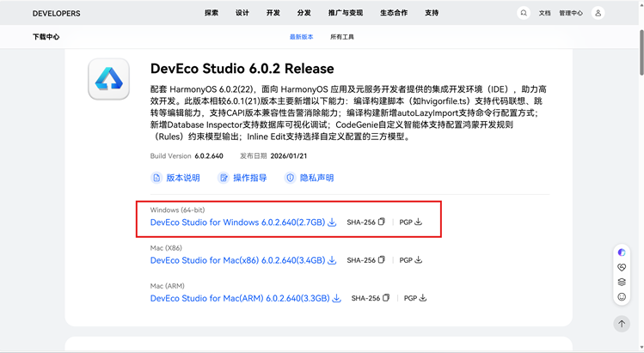The width and height of the screenshot is (644, 353).
Task: Open the 设计 menu
Action: [x=242, y=13]
